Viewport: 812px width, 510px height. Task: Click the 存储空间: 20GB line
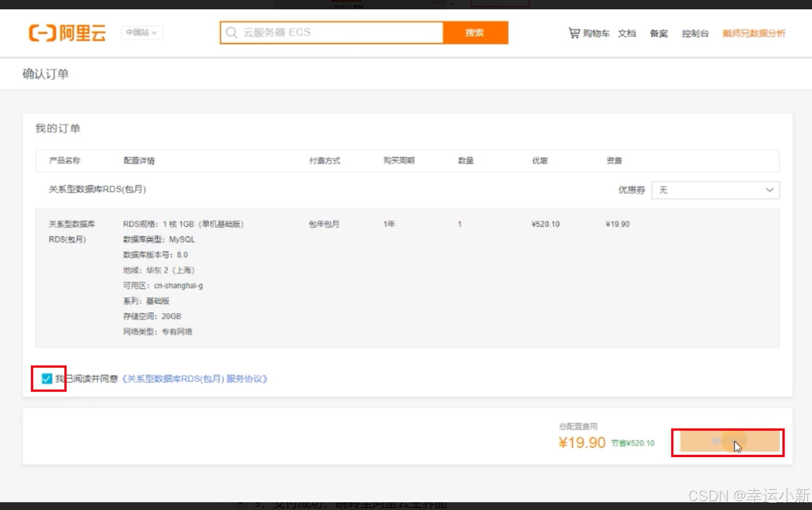[152, 316]
